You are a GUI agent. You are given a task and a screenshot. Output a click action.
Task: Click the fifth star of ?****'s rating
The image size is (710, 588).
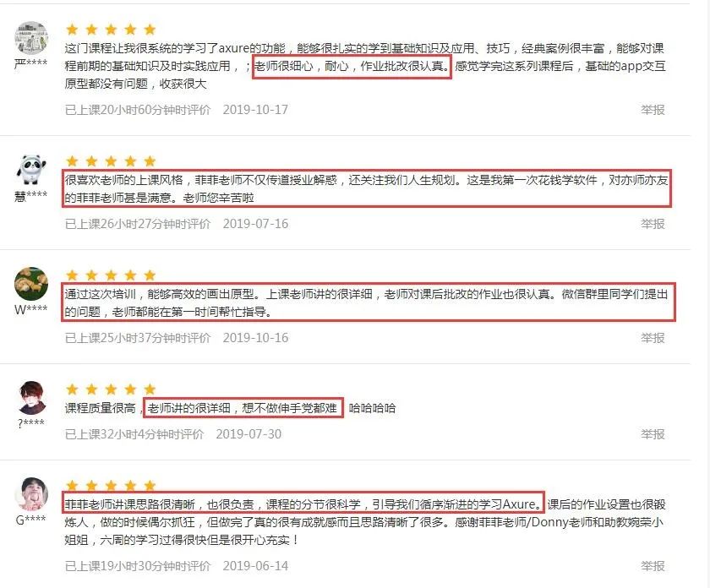click(x=150, y=389)
